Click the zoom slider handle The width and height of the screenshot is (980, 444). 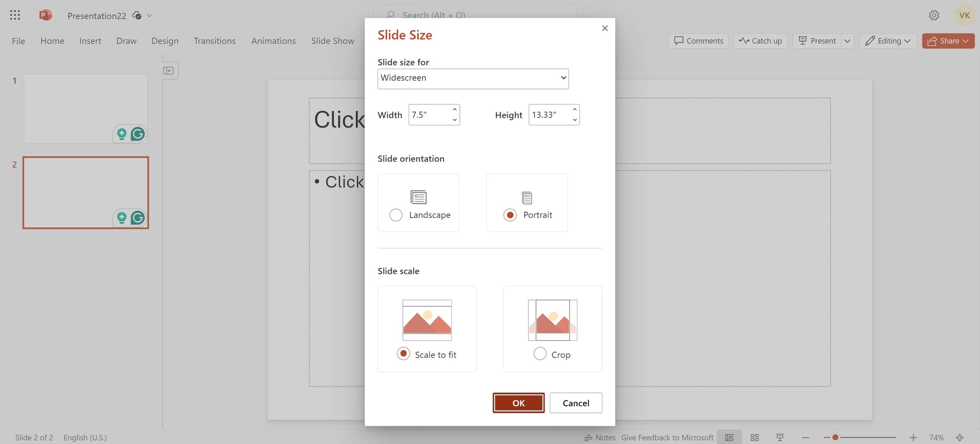point(835,437)
